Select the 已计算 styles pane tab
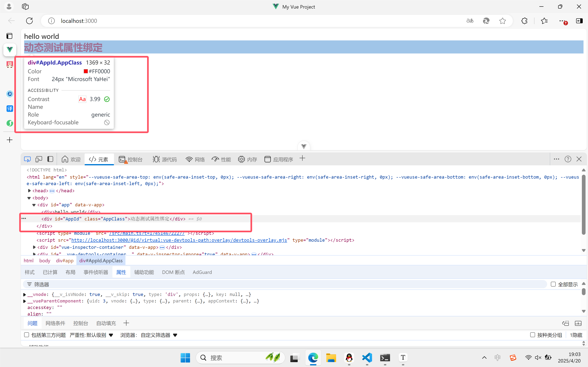The height and width of the screenshot is (367, 588). click(50, 272)
